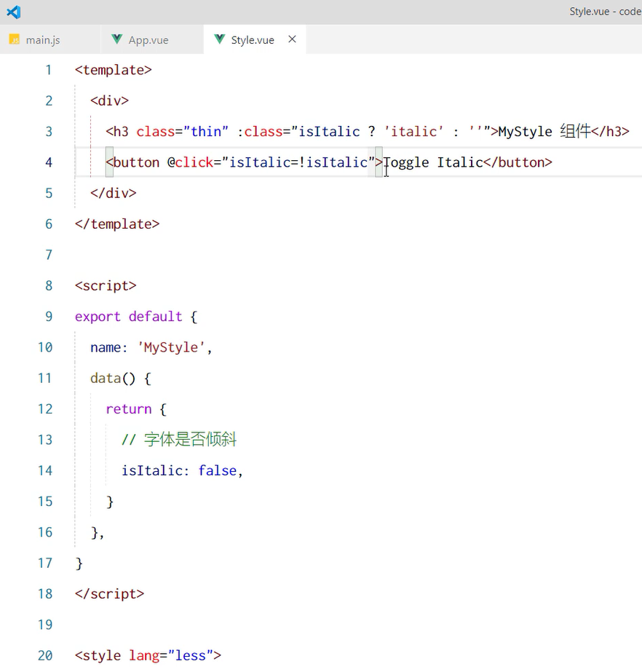
Task: Click the Vue icon on the Style.vue tab
Action: tap(220, 40)
